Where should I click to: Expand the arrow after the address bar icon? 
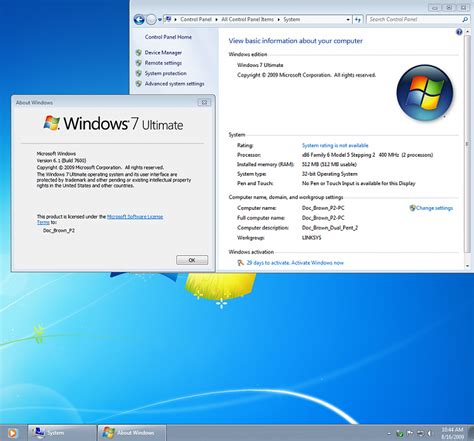coord(176,20)
